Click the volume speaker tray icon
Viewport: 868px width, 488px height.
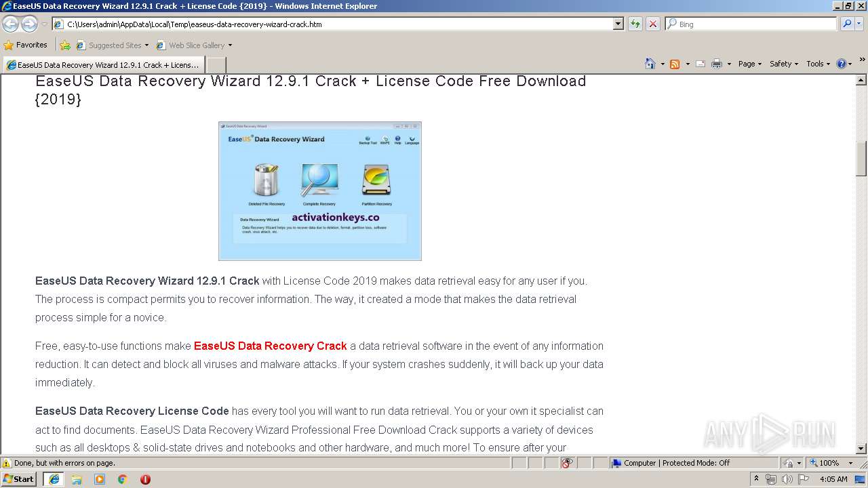[x=787, y=479]
